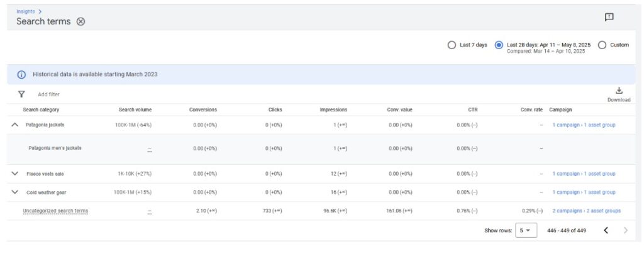Expand the Cold weather gear category
Screen dimensions: 644x258
pos(15,192)
